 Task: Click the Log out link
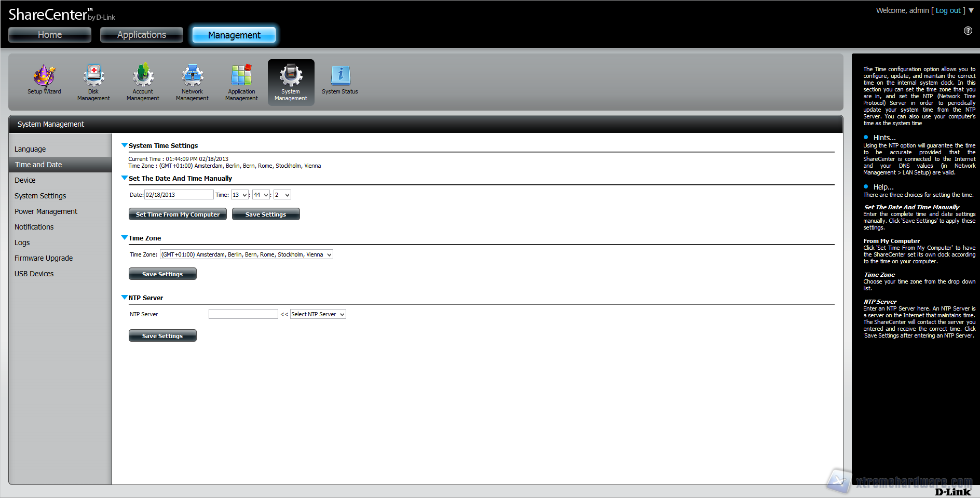coord(948,10)
